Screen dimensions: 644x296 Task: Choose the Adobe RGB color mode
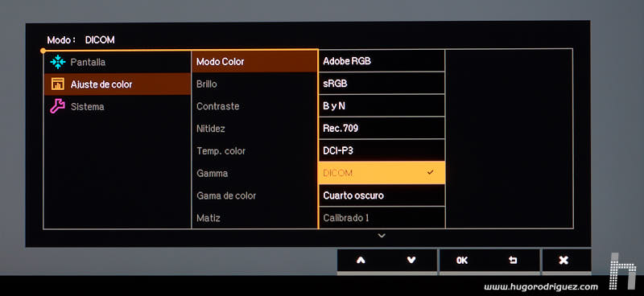(x=382, y=61)
